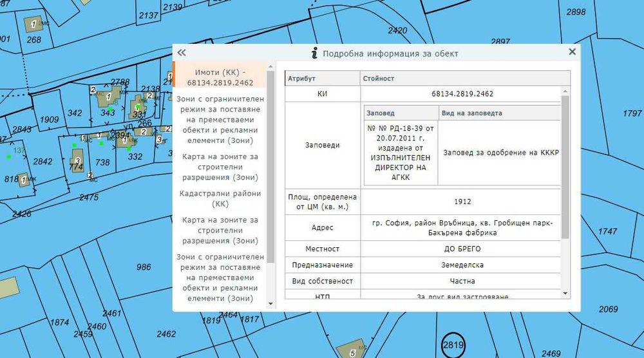Select parcel 2426 on the map
Image resolution: width=644 pixels, height=358 pixels.
[x=21, y=214]
